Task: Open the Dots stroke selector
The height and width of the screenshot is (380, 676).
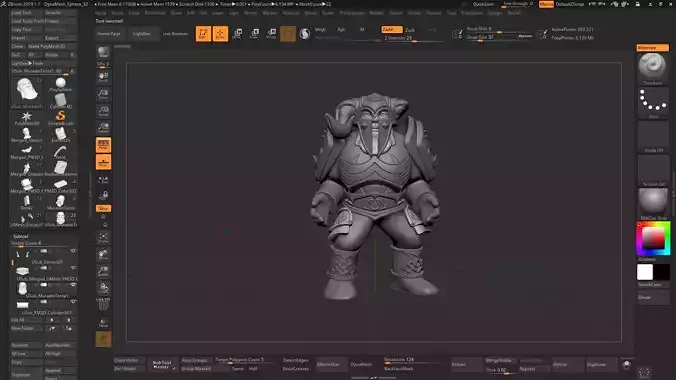Action: pos(653,103)
